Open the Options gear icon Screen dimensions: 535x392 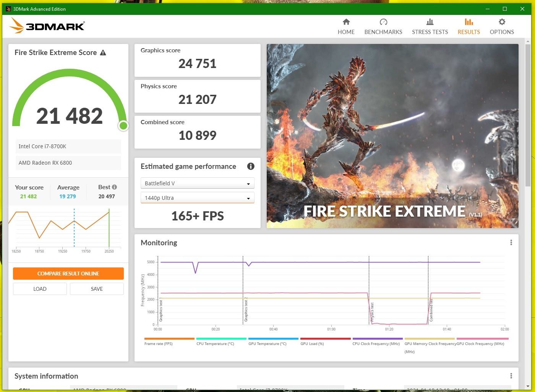pyautogui.click(x=502, y=22)
